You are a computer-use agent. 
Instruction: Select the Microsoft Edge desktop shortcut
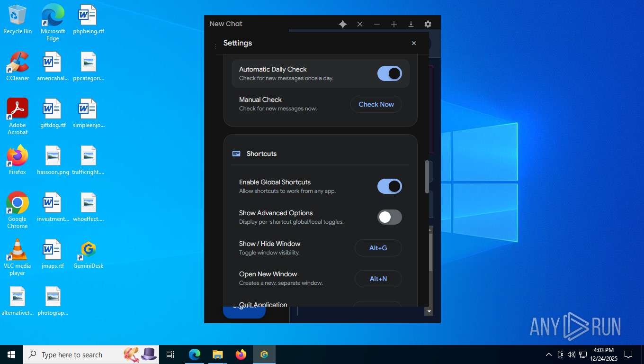53,23
